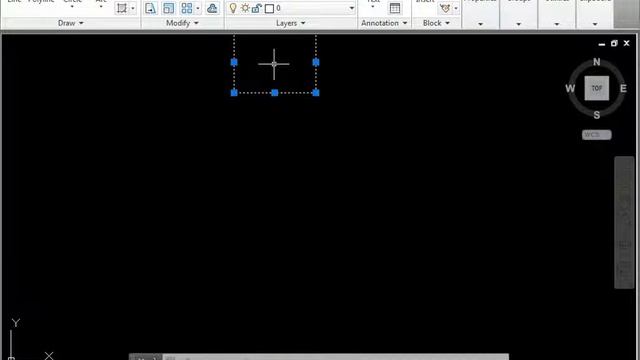Toggle layer lock padlock icon
Viewport: 640px width, 360px height.
coord(256,8)
